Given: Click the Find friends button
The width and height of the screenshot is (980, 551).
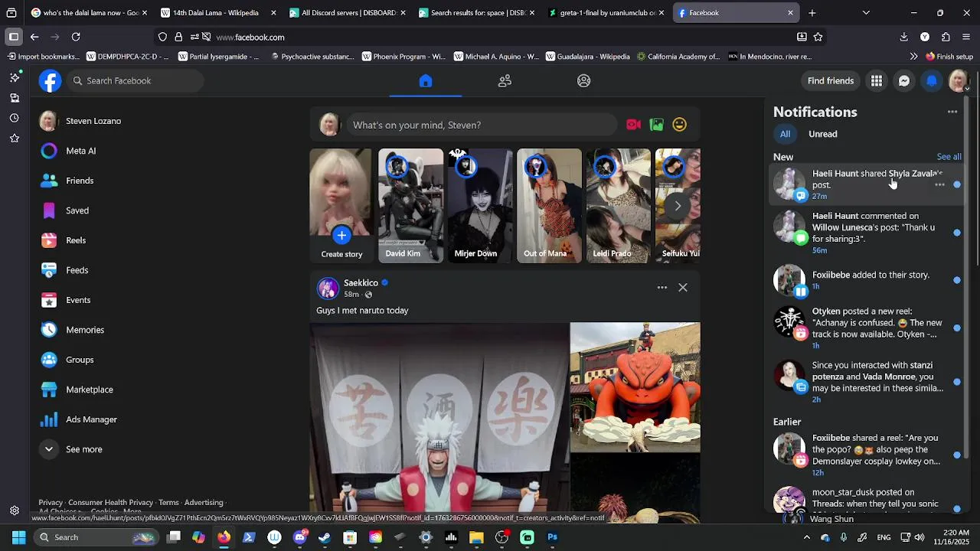Looking at the screenshot, I should click(831, 81).
